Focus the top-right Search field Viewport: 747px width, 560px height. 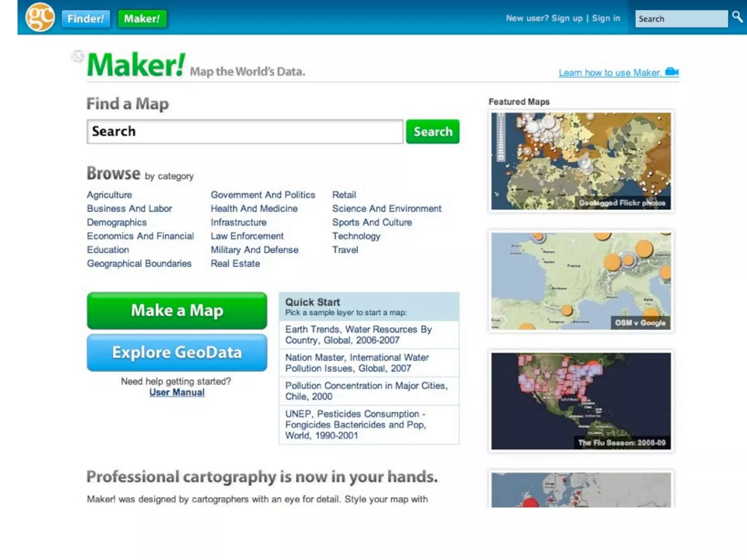pyautogui.click(x=681, y=19)
